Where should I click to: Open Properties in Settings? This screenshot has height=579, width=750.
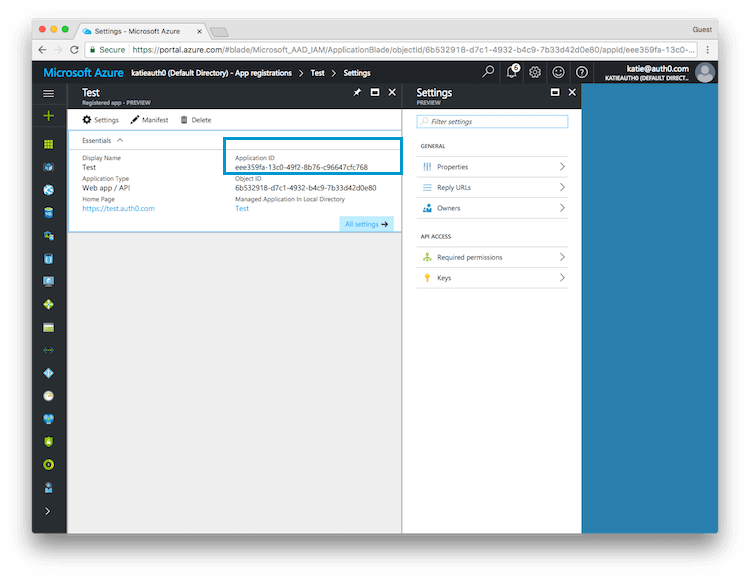coord(492,167)
